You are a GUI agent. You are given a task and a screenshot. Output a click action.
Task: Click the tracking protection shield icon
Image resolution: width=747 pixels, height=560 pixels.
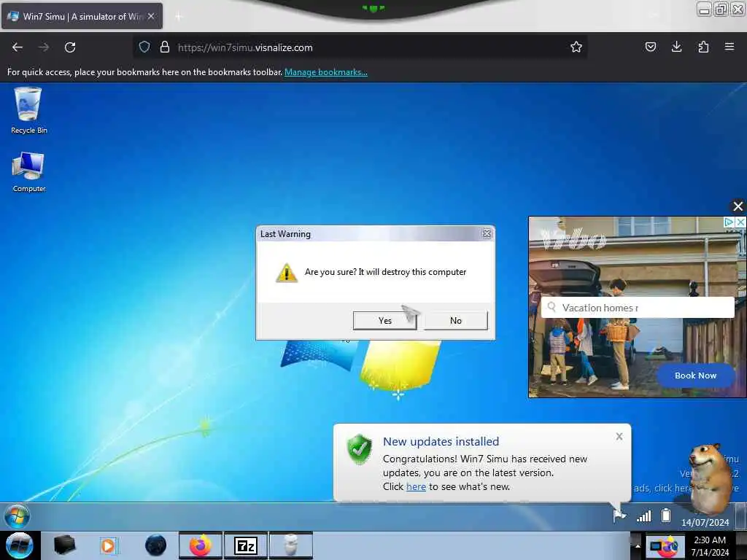click(144, 47)
